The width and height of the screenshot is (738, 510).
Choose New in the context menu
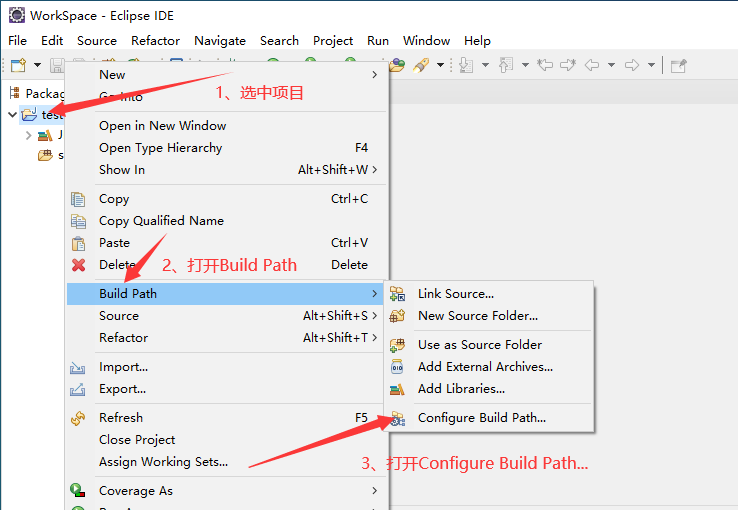click(x=227, y=75)
